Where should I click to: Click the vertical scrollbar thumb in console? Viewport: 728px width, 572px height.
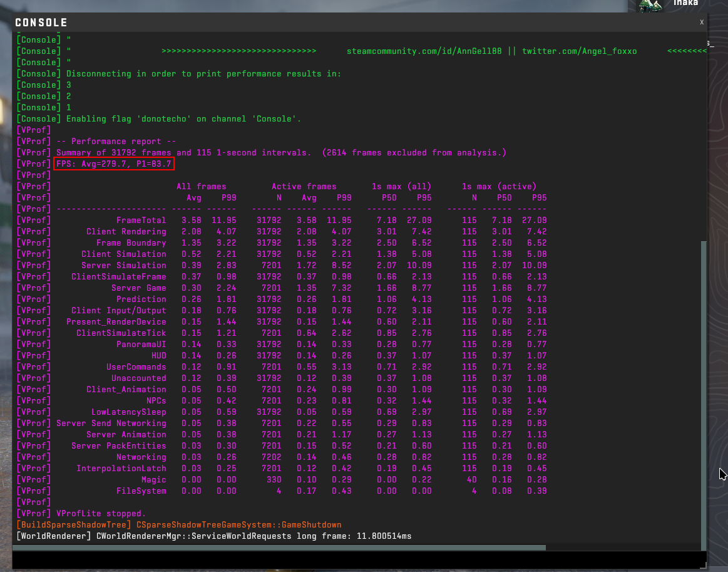point(703,388)
